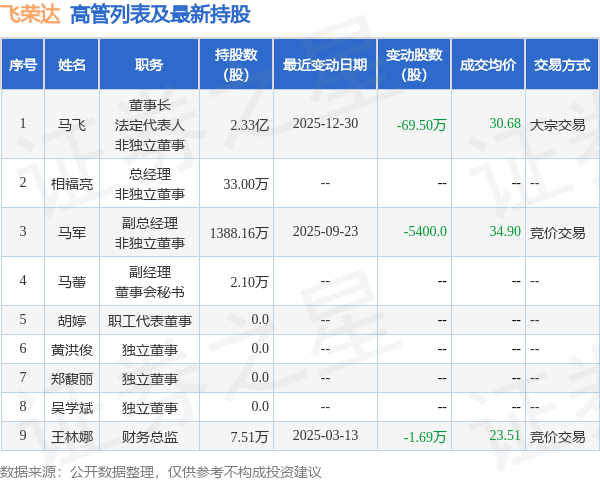
Task: Click 总经理 in 相福亮's position cell
Action: tap(150, 174)
